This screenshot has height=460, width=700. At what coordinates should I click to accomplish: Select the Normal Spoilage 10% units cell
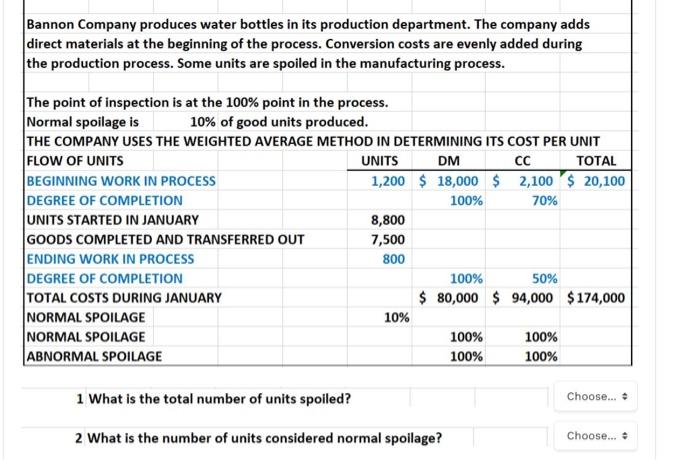point(396,318)
